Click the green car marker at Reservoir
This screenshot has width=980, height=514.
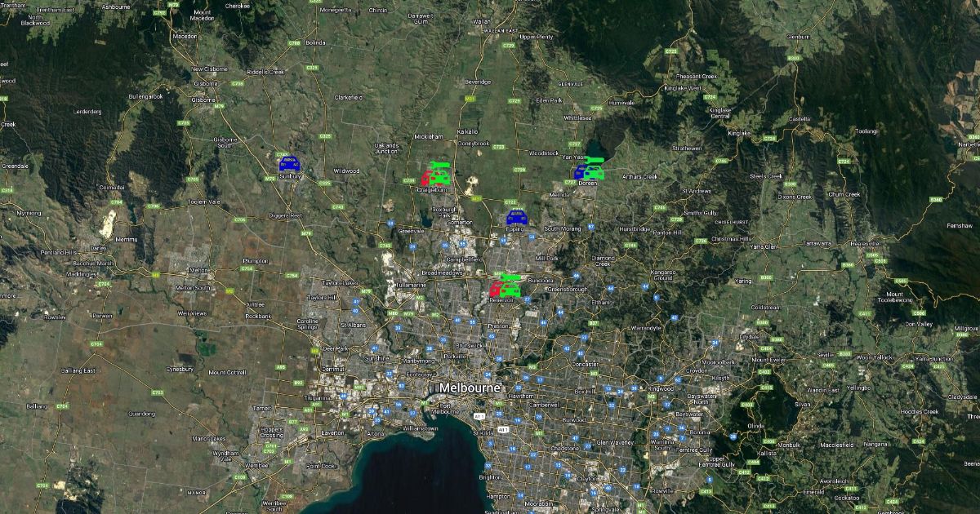point(510,289)
